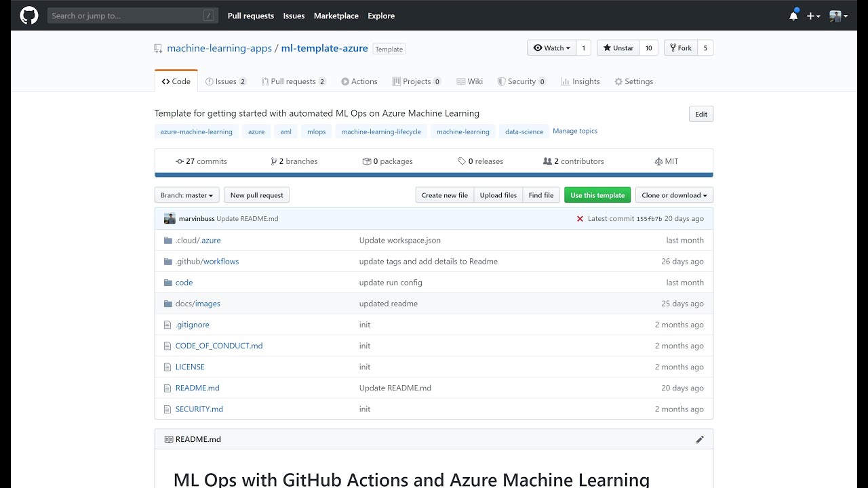Open the Branch: master dropdown
Image resolution: width=868 pixels, height=488 pixels.
pyautogui.click(x=186, y=195)
